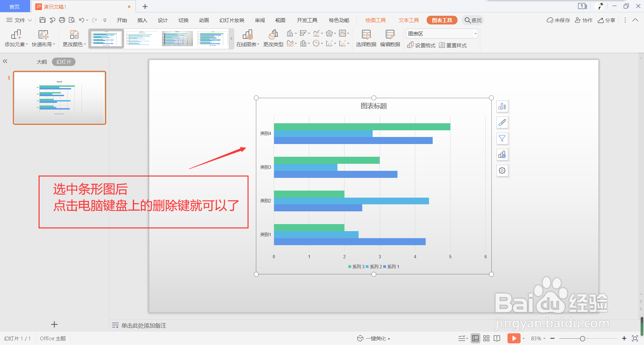
Task: Click 选择数据 (Select Data) icon
Action: 366,39
